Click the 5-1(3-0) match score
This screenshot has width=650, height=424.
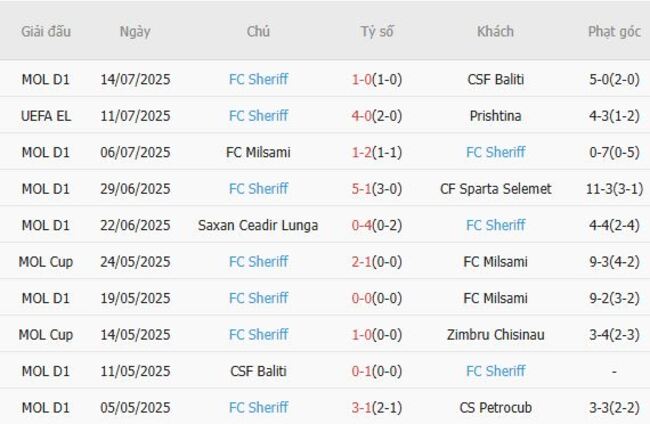click(377, 189)
